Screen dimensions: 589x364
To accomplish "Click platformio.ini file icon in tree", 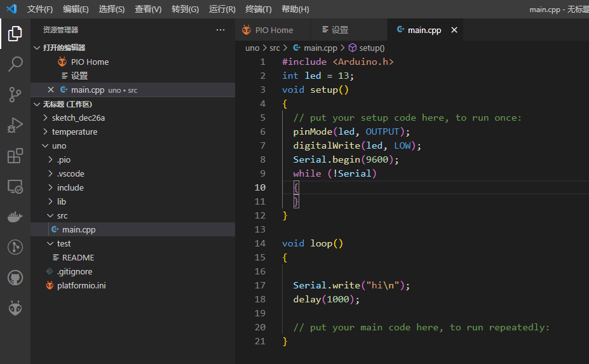I will click(x=50, y=285).
